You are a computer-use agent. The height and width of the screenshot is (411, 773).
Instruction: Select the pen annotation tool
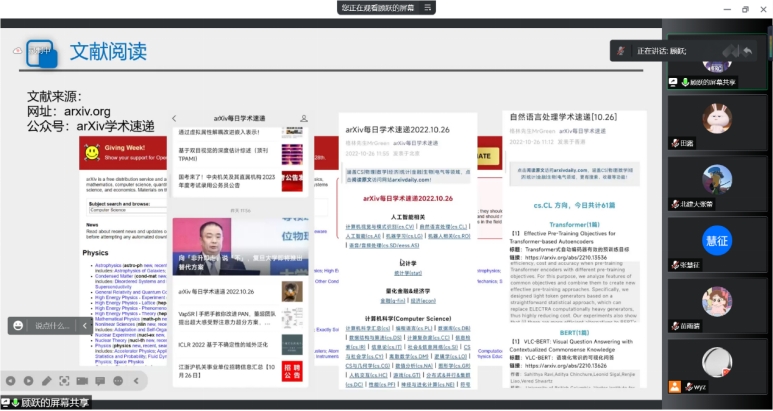pos(46,381)
